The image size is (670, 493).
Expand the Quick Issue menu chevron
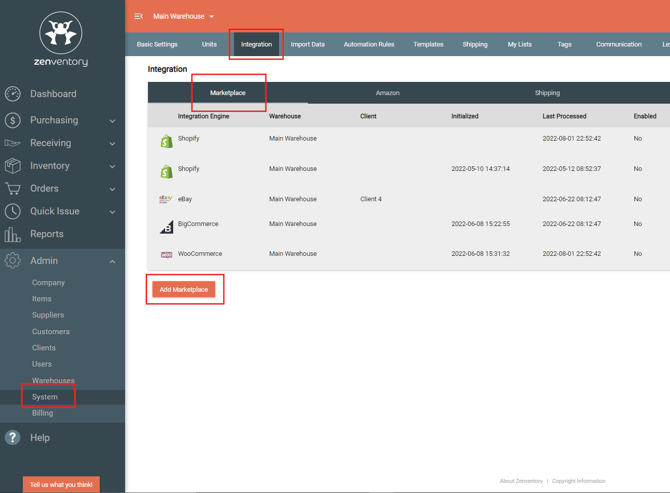click(x=112, y=212)
